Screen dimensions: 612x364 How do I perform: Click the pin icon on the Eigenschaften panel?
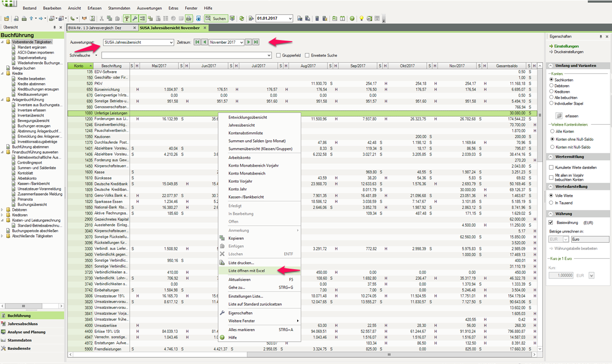(x=601, y=37)
